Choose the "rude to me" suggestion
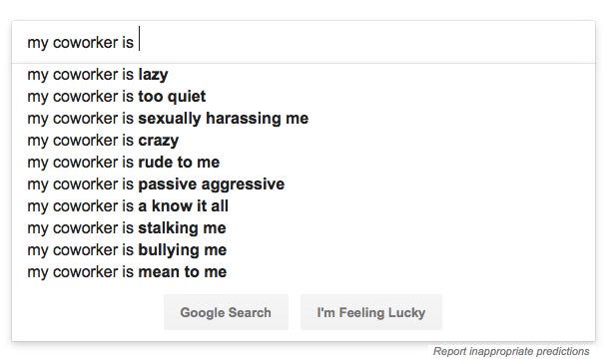The image size is (613, 364). [x=304, y=163]
